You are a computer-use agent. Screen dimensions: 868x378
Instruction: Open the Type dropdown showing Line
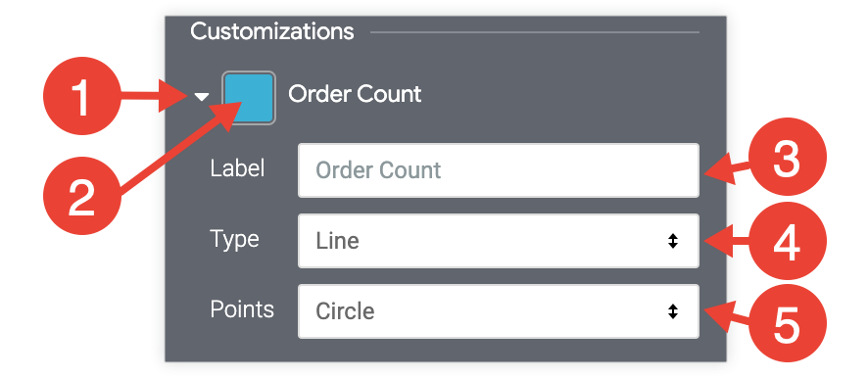tap(499, 241)
